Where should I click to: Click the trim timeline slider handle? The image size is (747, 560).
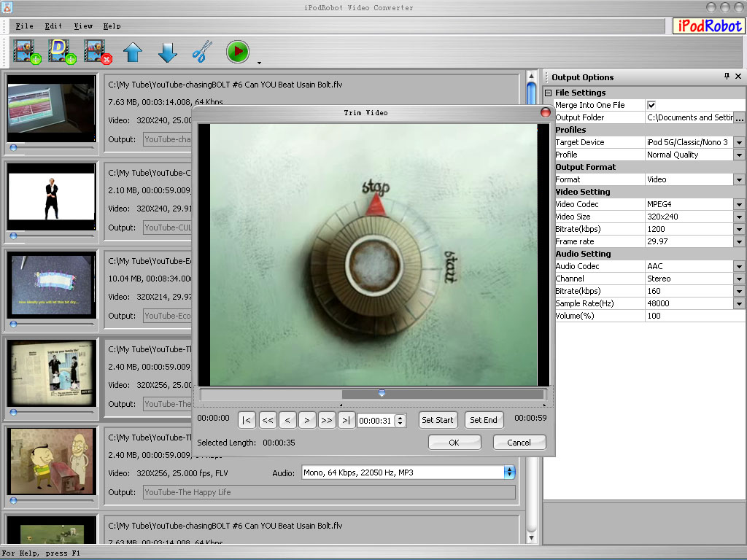381,394
